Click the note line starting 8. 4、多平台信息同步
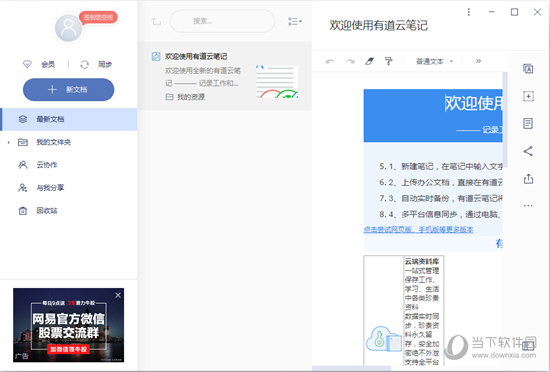The image size is (550, 372). pyautogui.click(x=441, y=214)
